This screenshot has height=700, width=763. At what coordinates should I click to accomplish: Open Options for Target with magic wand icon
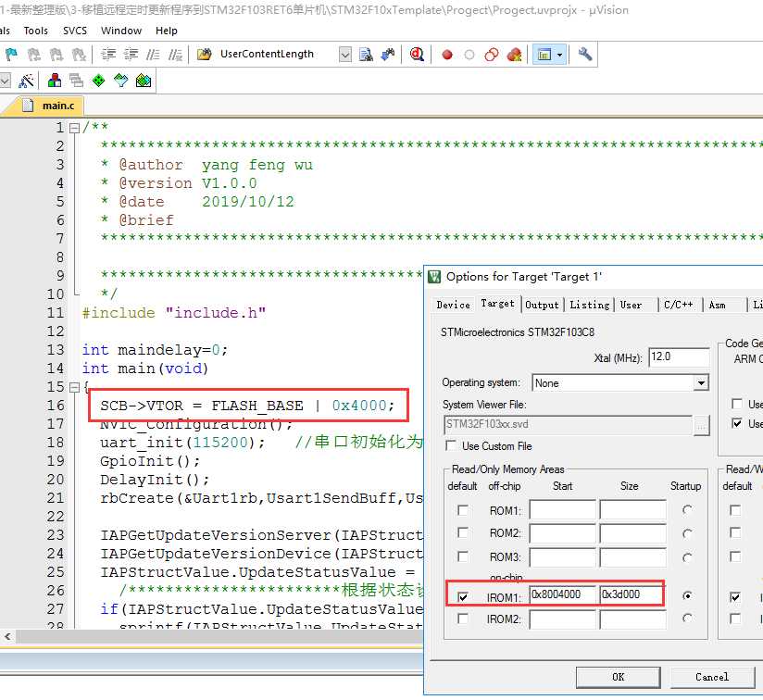point(26,81)
